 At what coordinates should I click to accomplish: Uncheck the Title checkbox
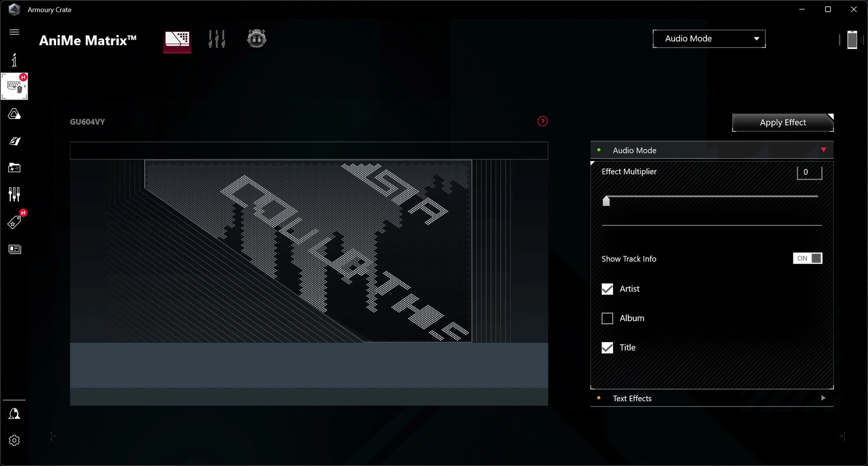click(607, 348)
